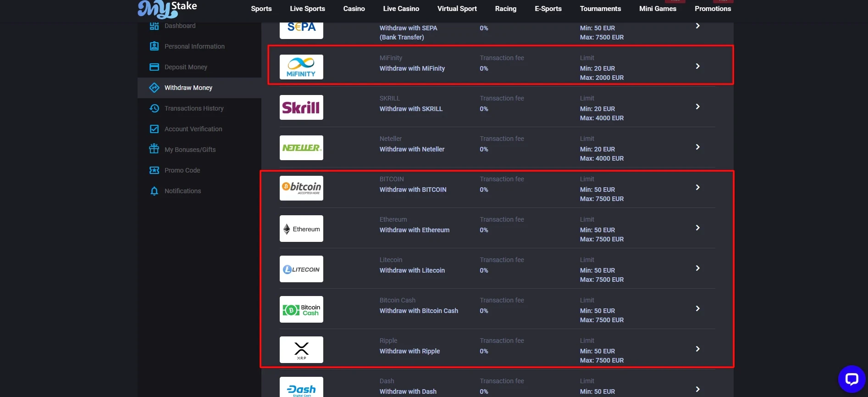Expand the Neteller withdrawal row arrow
This screenshot has width=868, height=397.
click(x=697, y=147)
